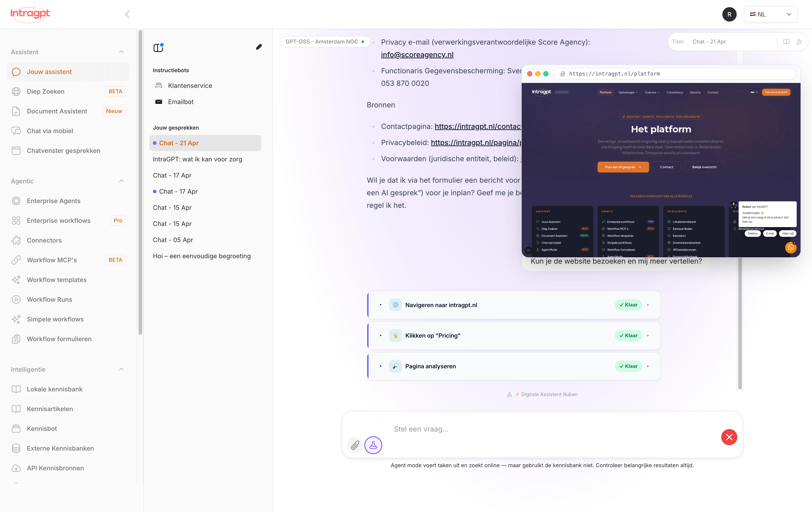Open Workflow Runs play icon

coord(16,299)
